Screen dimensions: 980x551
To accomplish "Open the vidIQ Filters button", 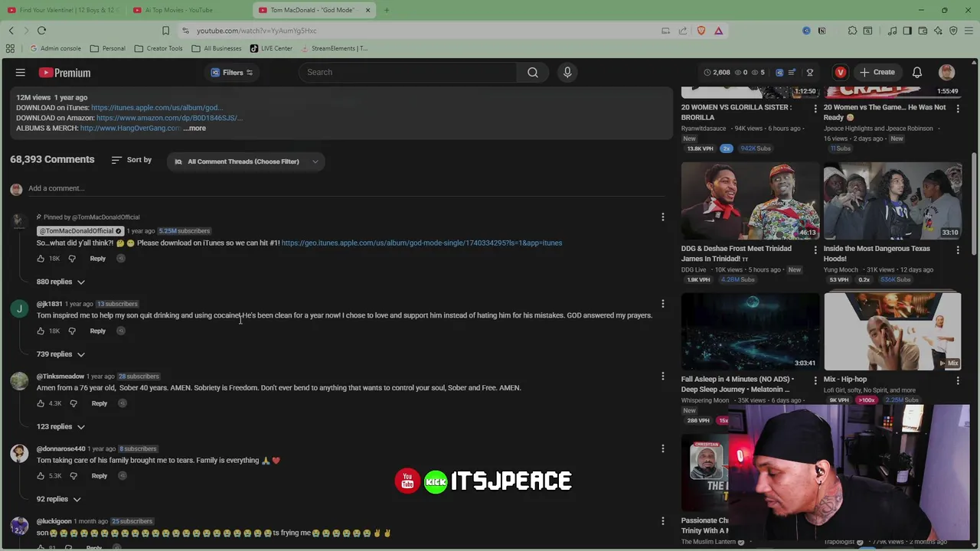I will click(x=232, y=73).
